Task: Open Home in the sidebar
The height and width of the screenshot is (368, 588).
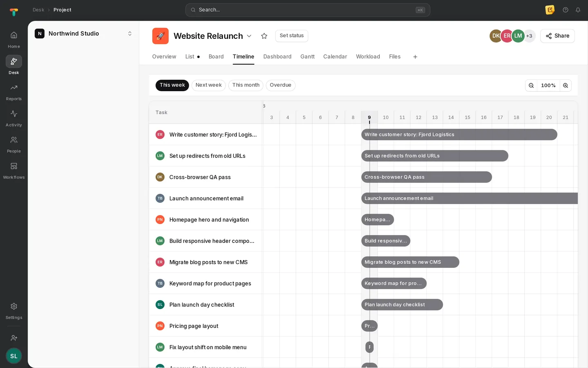Action: (13, 40)
